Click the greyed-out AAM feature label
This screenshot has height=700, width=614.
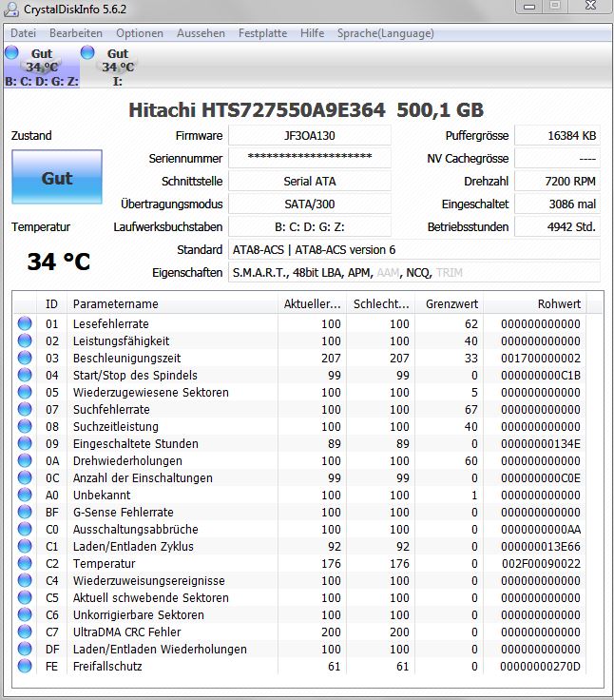388,272
